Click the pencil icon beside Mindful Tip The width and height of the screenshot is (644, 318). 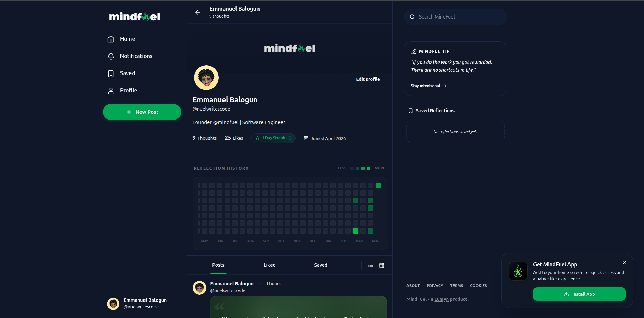coord(414,52)
